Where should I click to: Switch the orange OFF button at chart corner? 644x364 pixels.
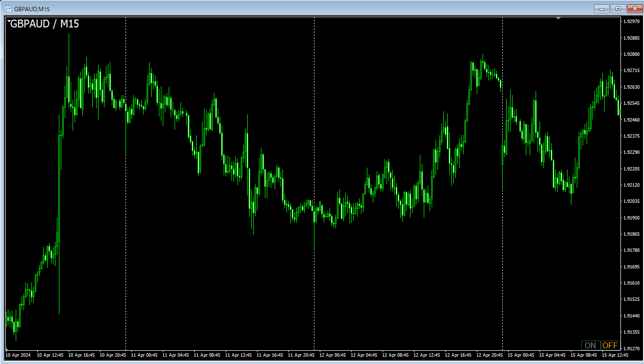pos(610,345)
